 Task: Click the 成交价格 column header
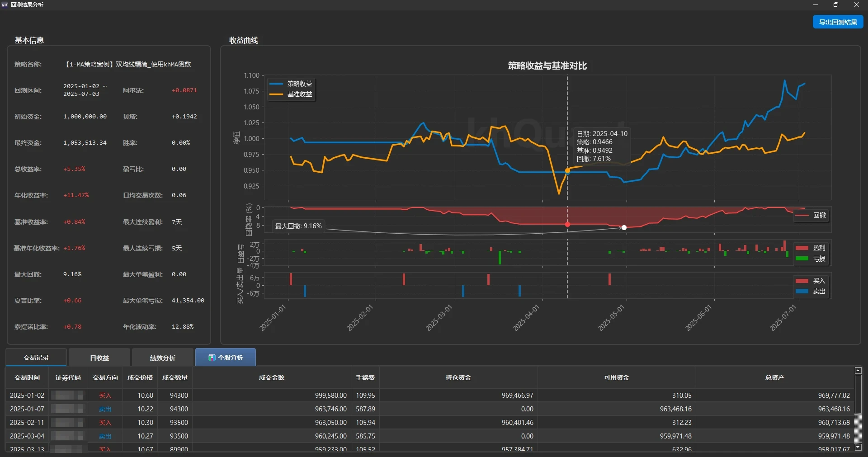pyautogui.click(x=140, y=377)
